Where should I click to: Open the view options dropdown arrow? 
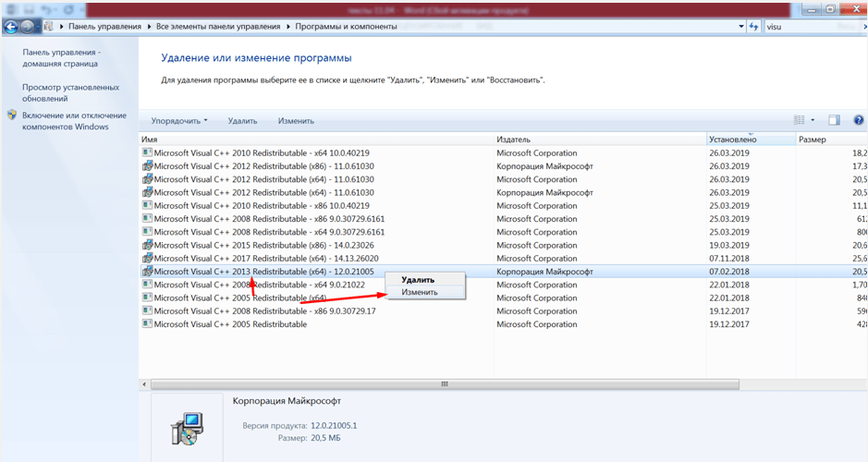click(813, 120)
